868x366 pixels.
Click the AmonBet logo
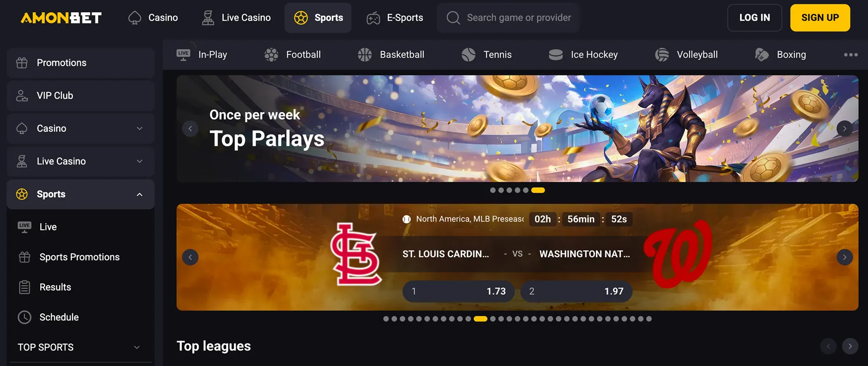click(x=61, y=18)
